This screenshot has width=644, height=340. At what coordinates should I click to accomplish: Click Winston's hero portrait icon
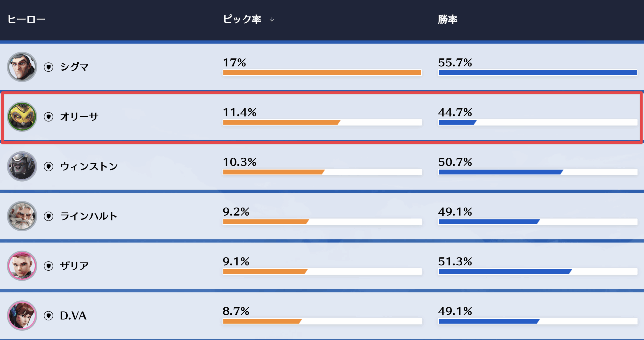coord(22,166)
